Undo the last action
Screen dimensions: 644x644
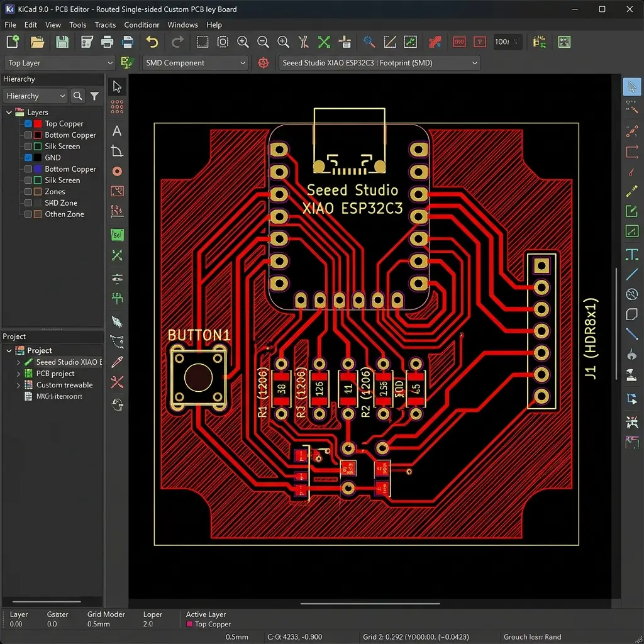152,42
